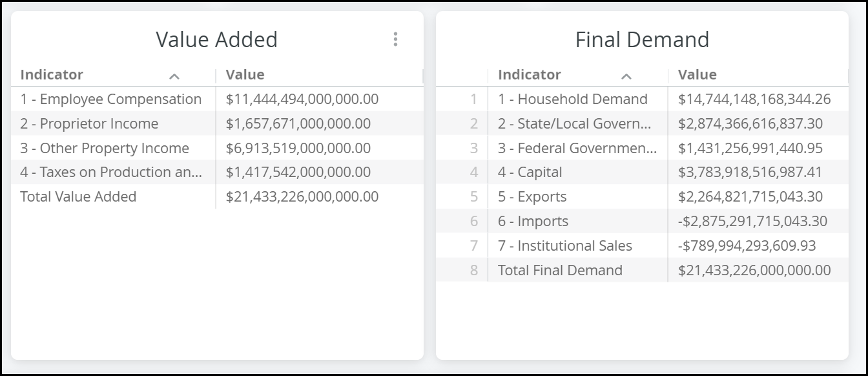Click the Total Final Demand value cell
The image size is (868, 376).
758,270
